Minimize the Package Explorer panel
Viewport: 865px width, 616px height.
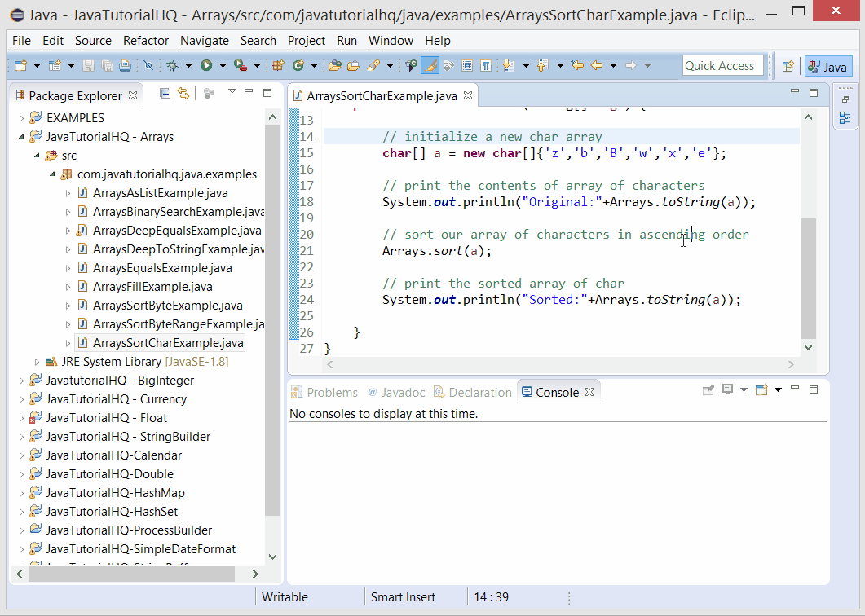click(249, 91)
